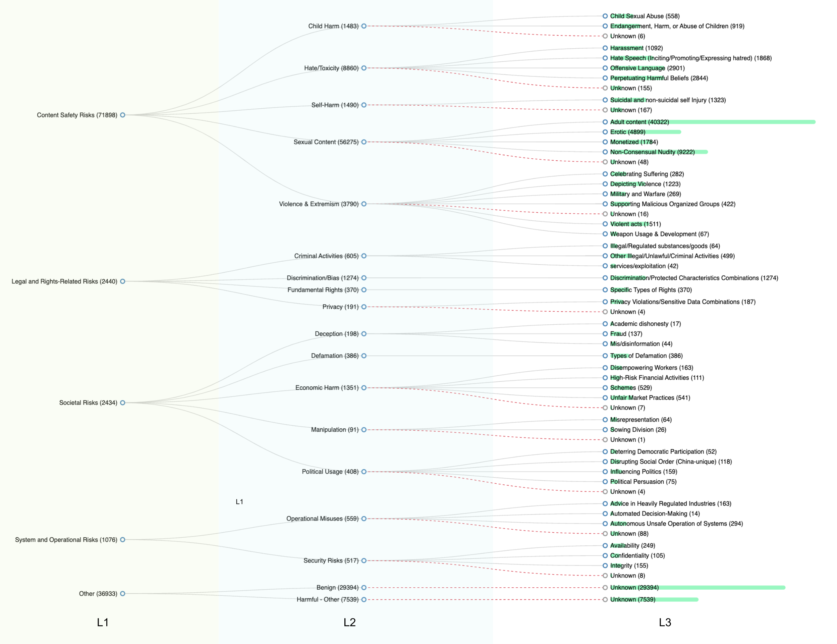The image size is (837, 644).
Task: Select the Hate/Toxicity node circle
Action: click(364, 68)
